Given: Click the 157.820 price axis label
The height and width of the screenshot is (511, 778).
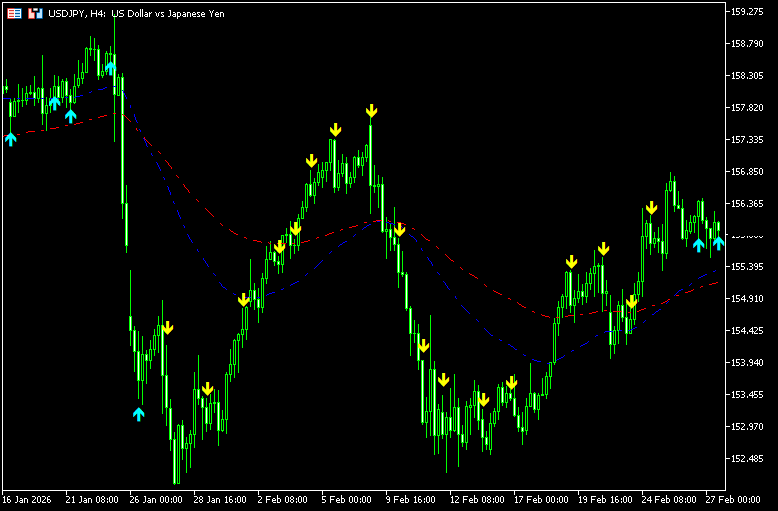Looking at the screenshot, I should coord(748,108).
